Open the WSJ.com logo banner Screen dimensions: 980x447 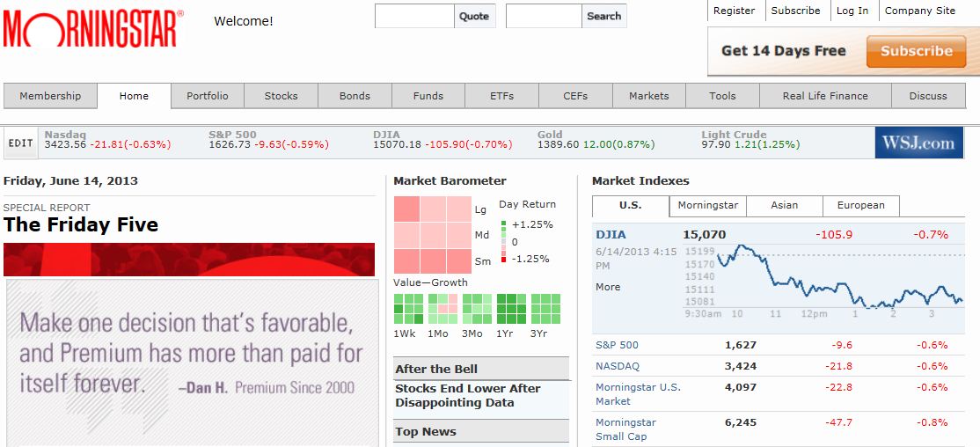(x=918, y=143)
